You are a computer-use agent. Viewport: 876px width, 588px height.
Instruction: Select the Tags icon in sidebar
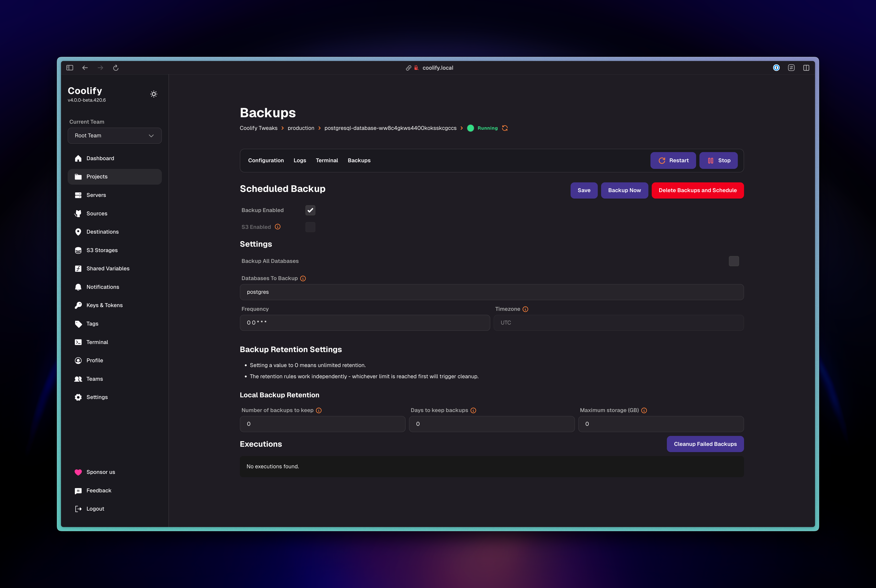pos(78,324)
